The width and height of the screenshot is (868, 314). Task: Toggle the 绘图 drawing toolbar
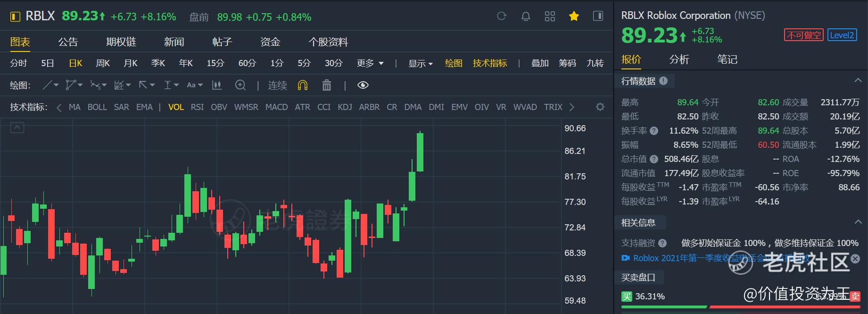pos(454,63)
